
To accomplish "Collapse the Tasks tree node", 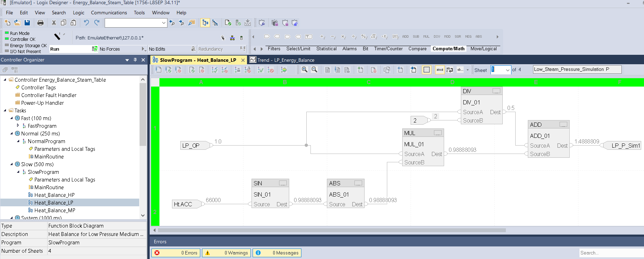I will point(5,110).
